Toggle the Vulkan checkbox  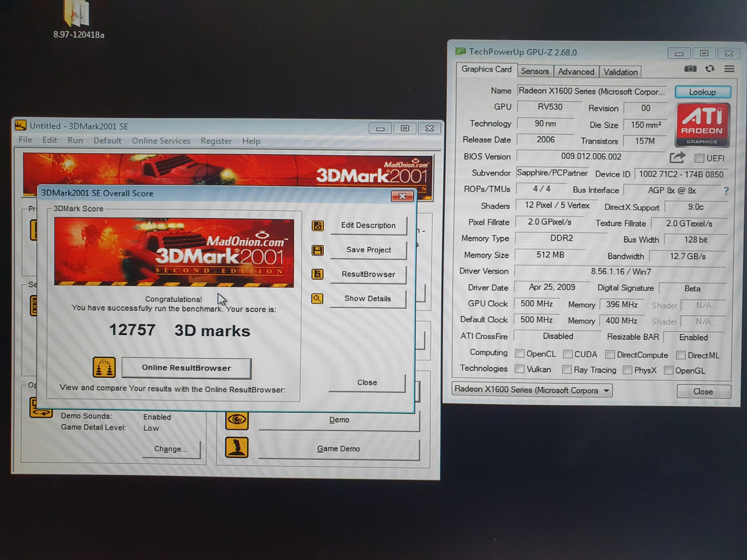519,369
